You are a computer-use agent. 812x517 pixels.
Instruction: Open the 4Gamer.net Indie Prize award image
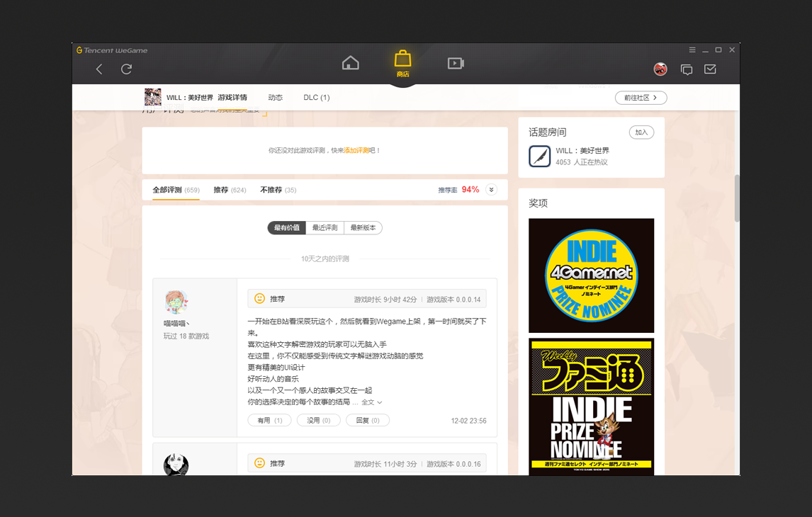[592, 275]
